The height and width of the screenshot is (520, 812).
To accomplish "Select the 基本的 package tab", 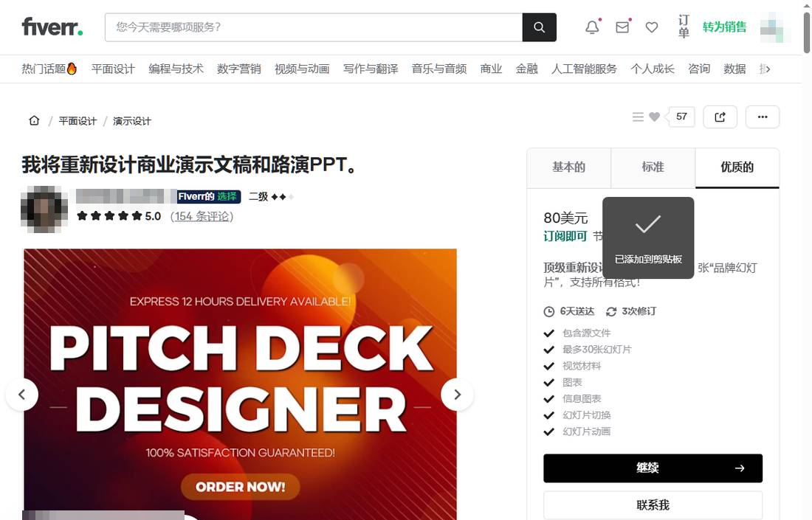I will click(568, 167).
